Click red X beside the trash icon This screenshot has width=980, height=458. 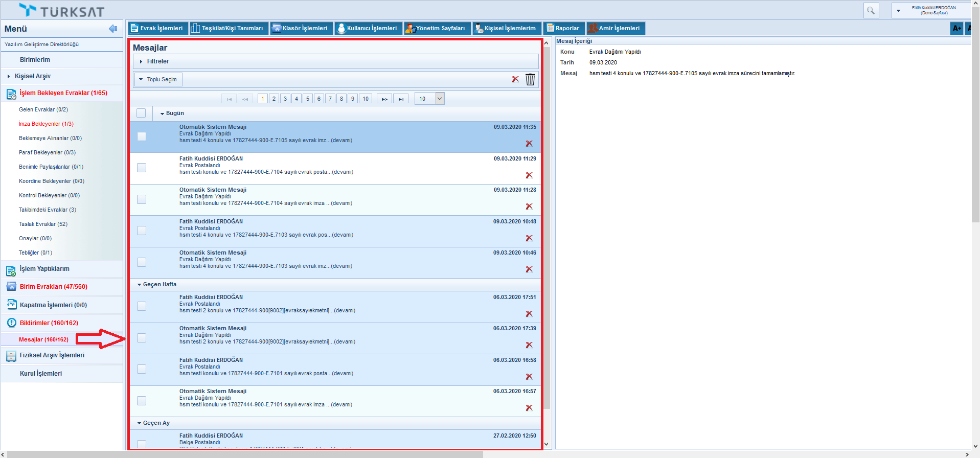point(515,79)
